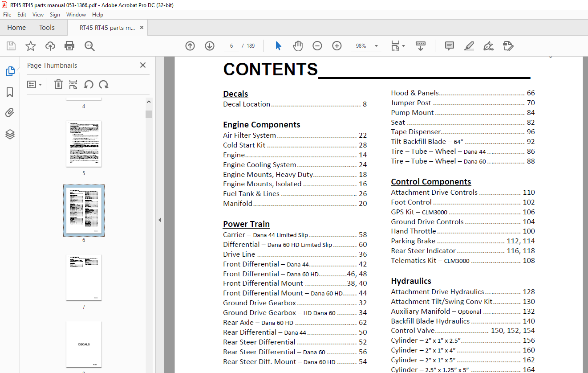Select the RT45 parts manual document tab

(x=107, y=28)
